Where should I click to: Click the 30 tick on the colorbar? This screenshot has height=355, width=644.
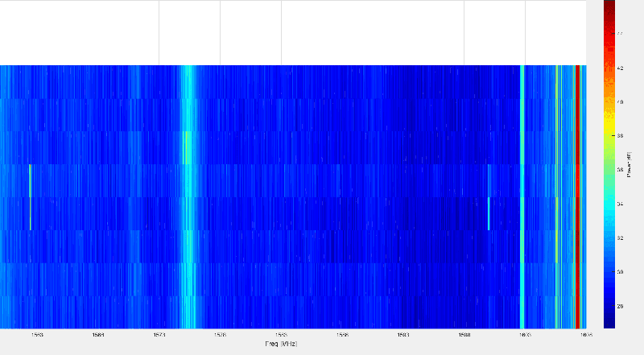pyautogui.click(x=620, y=273)
